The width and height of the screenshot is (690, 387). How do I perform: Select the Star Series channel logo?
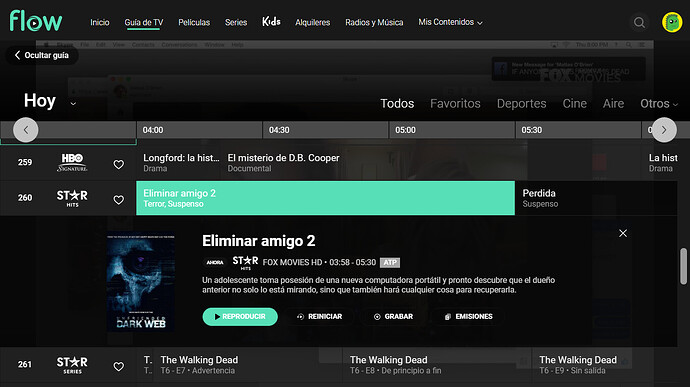click(72, 365)
